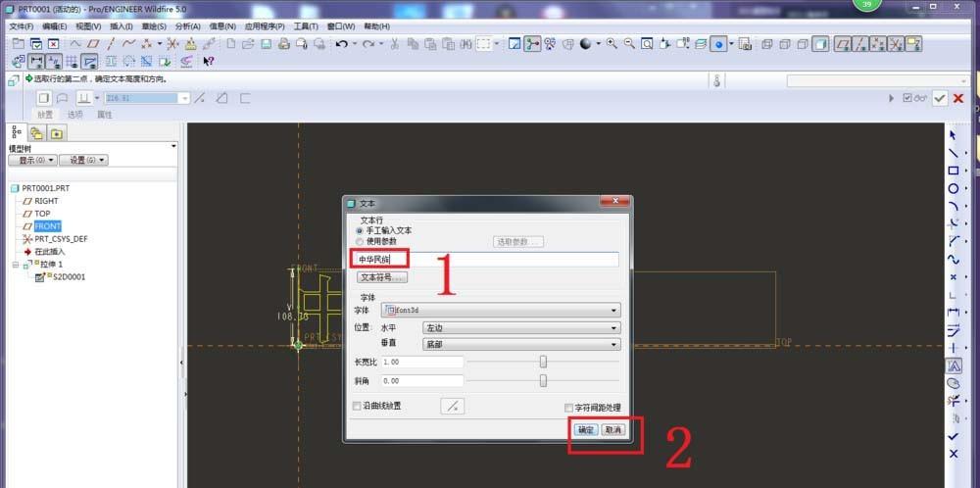Toggle display dimensions icon in sketcher toolbar
The height and width of the screenshot is (488, 980).
click(x=36, y=61)
